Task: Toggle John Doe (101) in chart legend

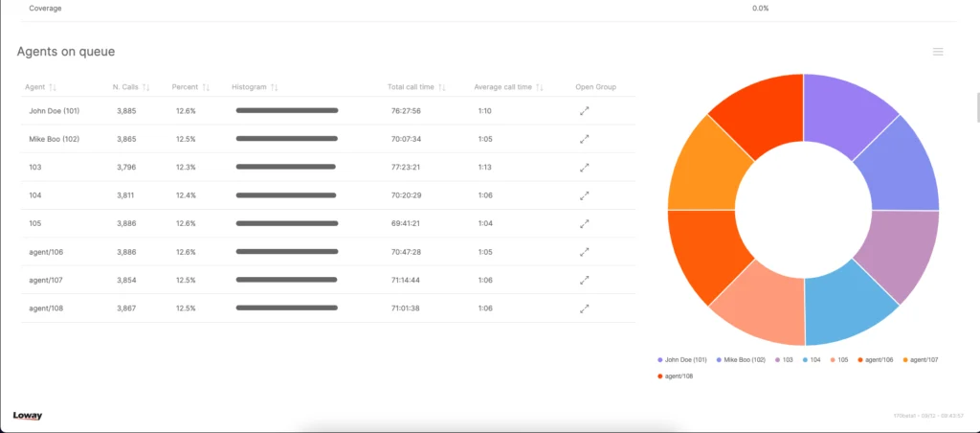Action: click(685, 359)
